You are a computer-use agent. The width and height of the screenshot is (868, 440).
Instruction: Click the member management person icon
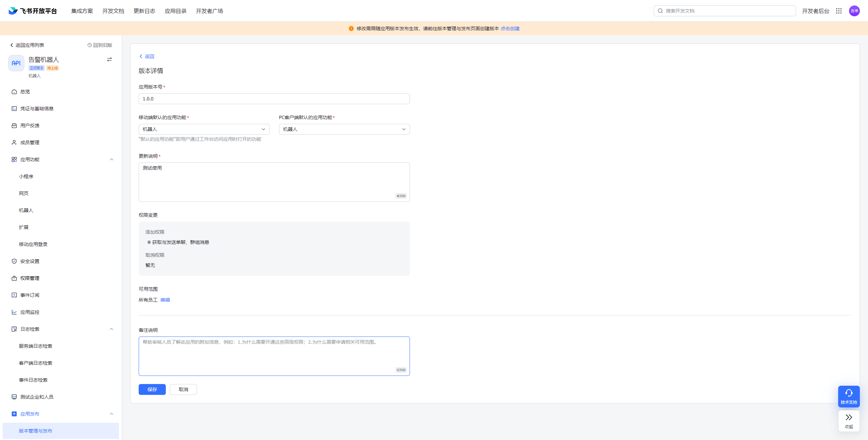click(x=14, y=142)
